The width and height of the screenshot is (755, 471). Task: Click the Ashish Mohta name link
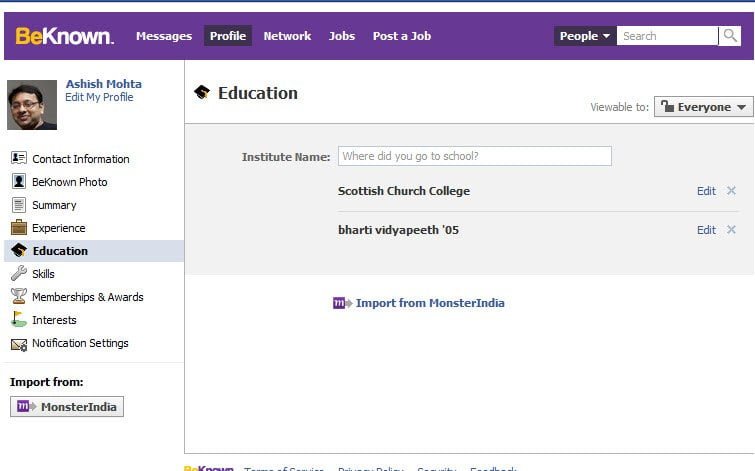(x=104, y=84)
